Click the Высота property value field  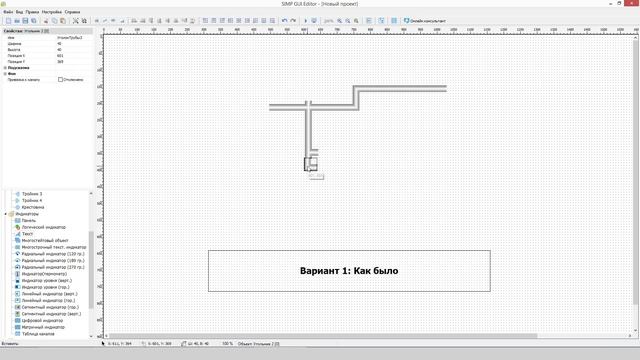tap(74, 50)
